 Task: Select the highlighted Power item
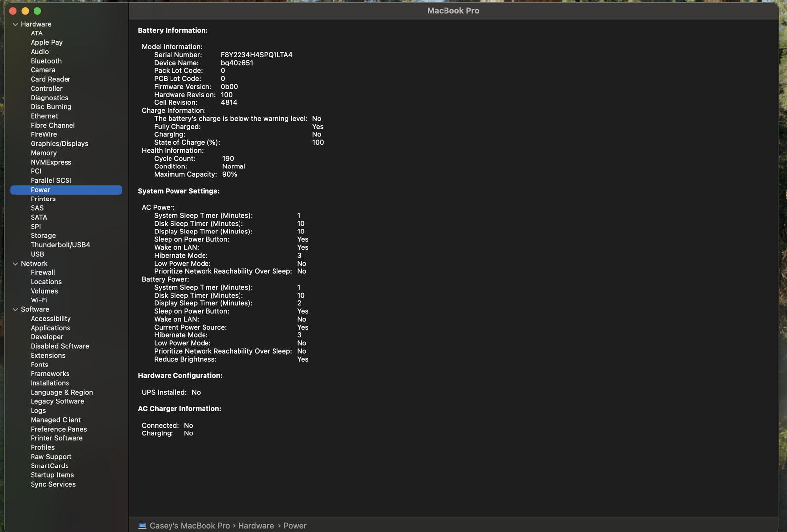[x=40, y=190]
